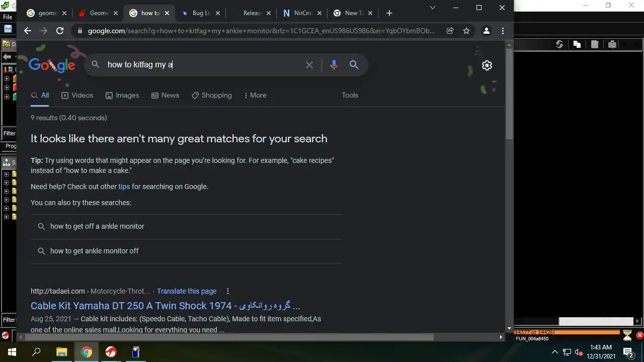The image size is (644, 362).
Task: Cancel task with red X in status bar
Action: point(639,335)
